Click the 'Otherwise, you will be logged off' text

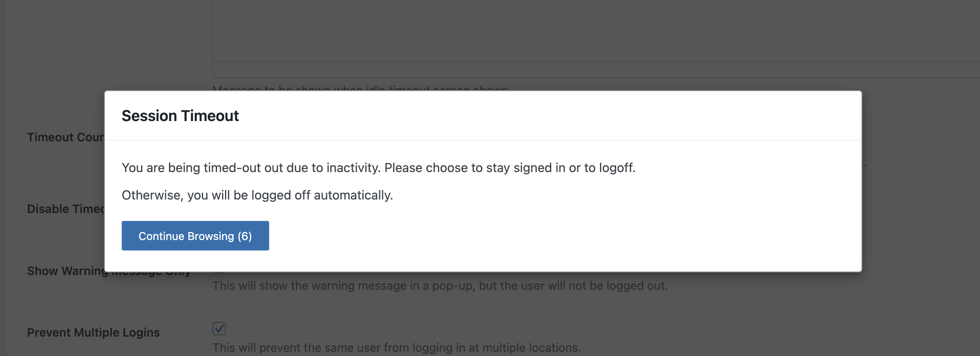257,195
